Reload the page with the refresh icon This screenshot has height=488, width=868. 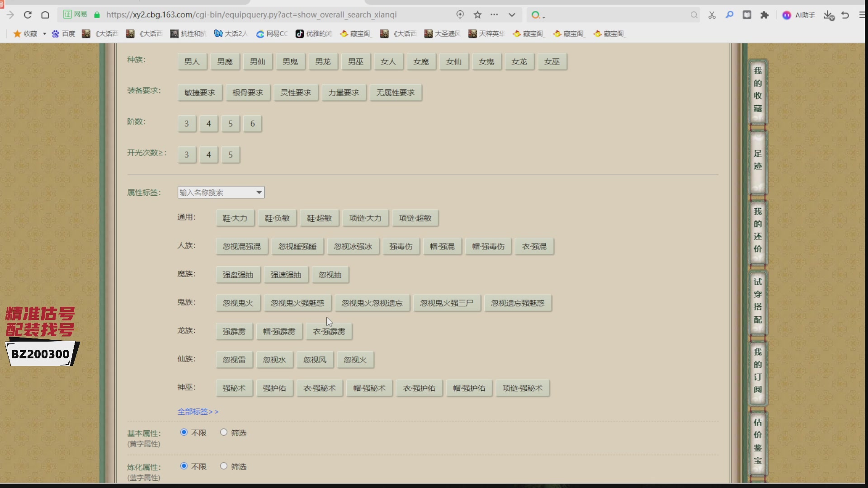[x=28, y=15]
